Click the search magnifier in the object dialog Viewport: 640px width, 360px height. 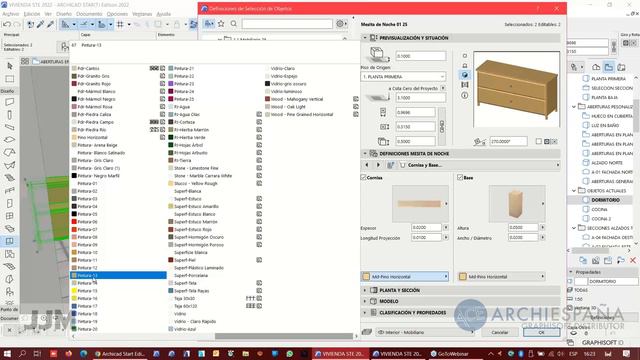point(233,24)
